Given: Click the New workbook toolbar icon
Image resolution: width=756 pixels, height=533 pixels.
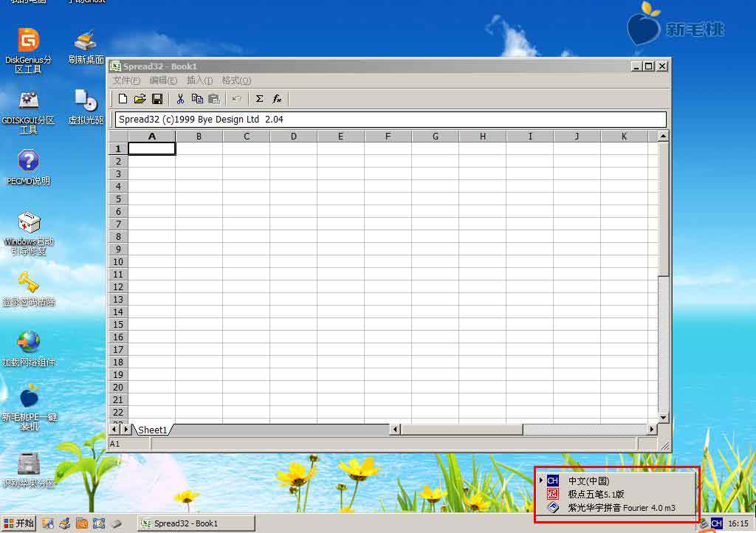Looking at the screenshot, I should pos(123,99).
